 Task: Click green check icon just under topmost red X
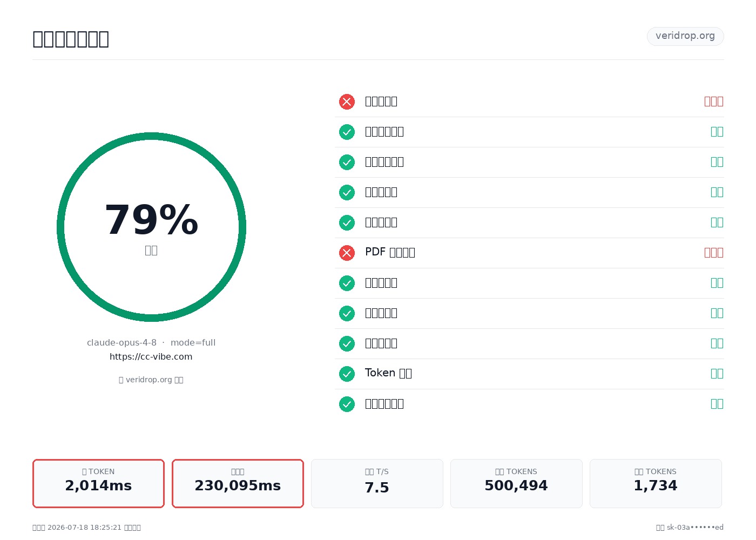pyautogui.click(x=347, y=132)
